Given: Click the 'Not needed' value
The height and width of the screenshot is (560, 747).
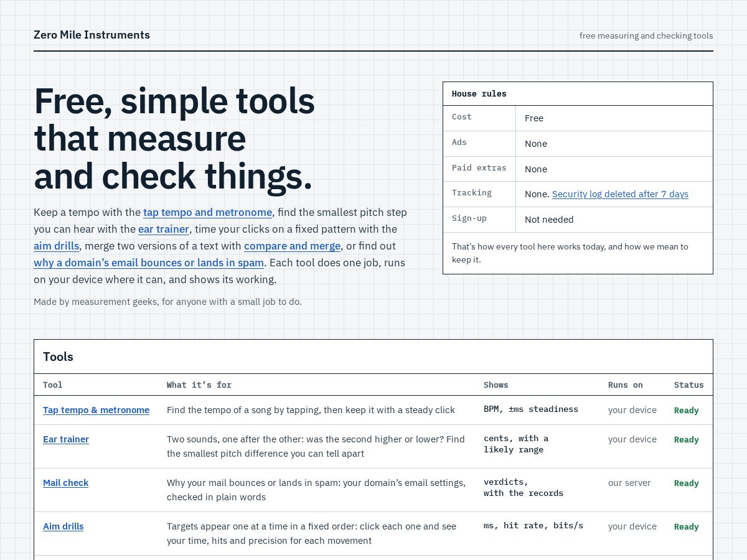Looking at the screenshot, I should coord(549,220).
